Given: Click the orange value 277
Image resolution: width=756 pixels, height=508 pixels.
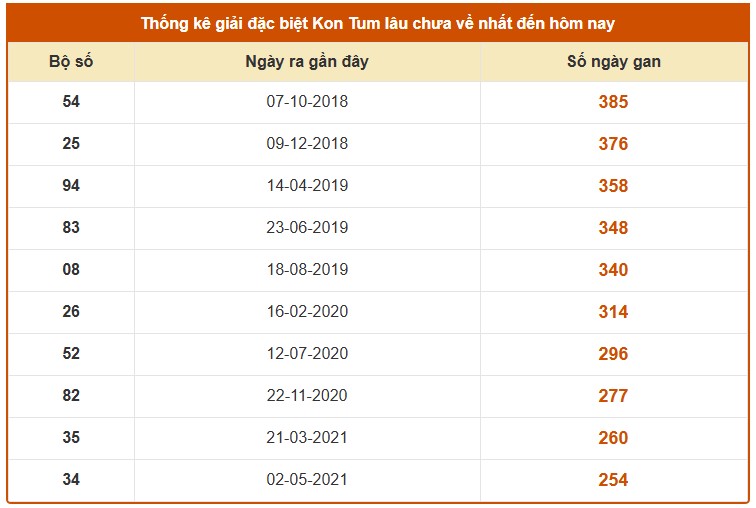Looking at the screenshot, I should point(613,396).
